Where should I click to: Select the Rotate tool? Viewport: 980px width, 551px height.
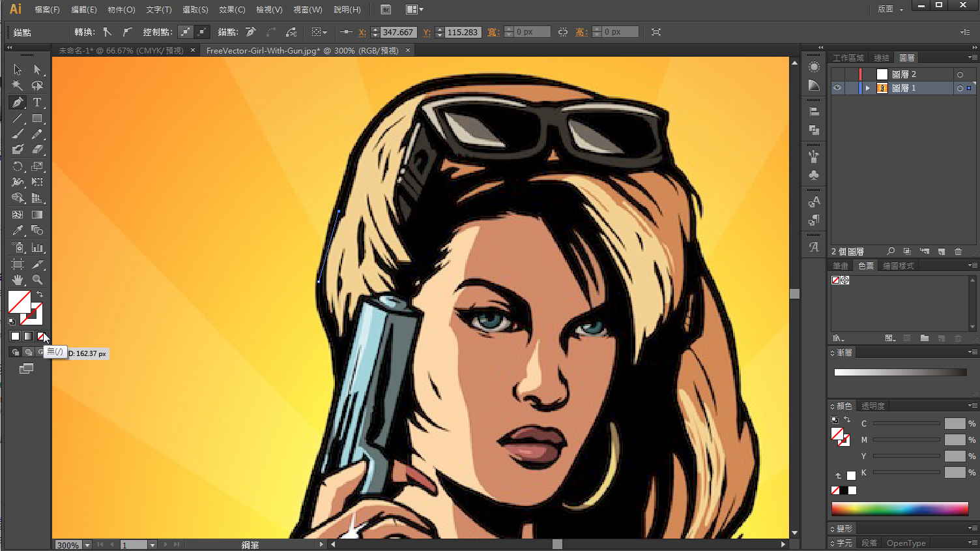click(18, 166)
